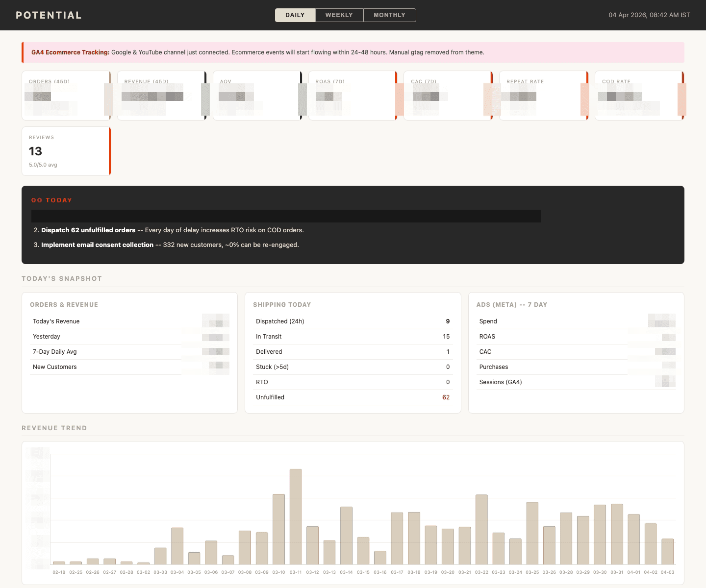Click the revenue bar for 03-04

tap(177, 546)
